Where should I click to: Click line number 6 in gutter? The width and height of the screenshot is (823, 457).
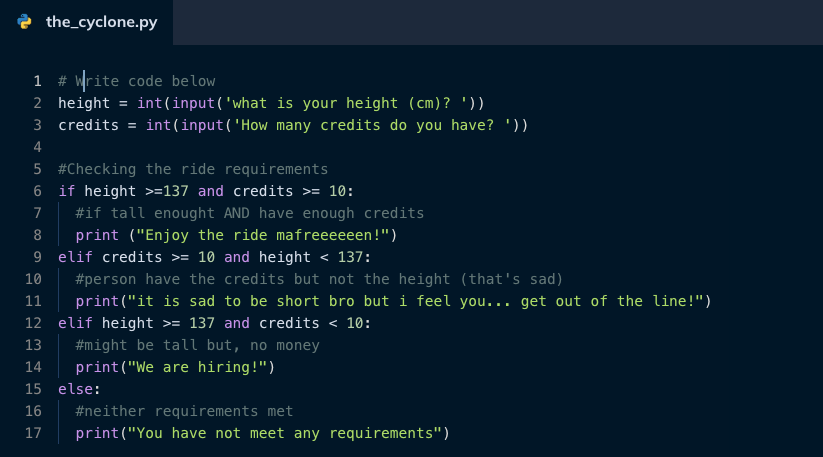[37, 192]
